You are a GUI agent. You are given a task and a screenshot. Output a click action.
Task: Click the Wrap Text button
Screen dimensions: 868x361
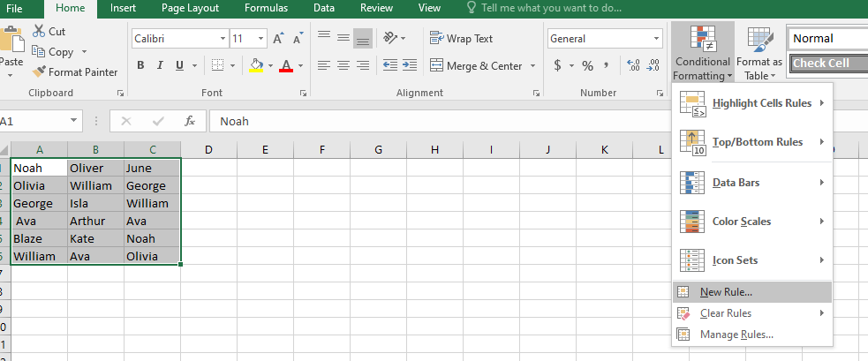461,39
